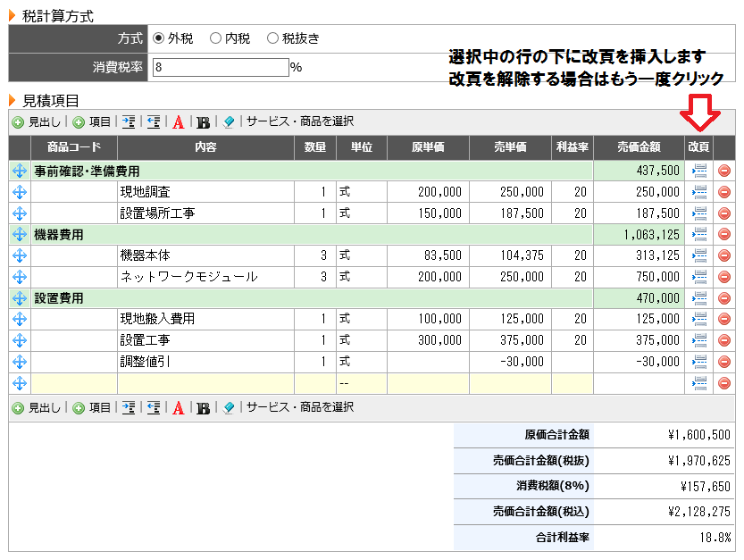Insert page break after ネットワークモジュール row
744x560 pixels.
pos(699,277)
